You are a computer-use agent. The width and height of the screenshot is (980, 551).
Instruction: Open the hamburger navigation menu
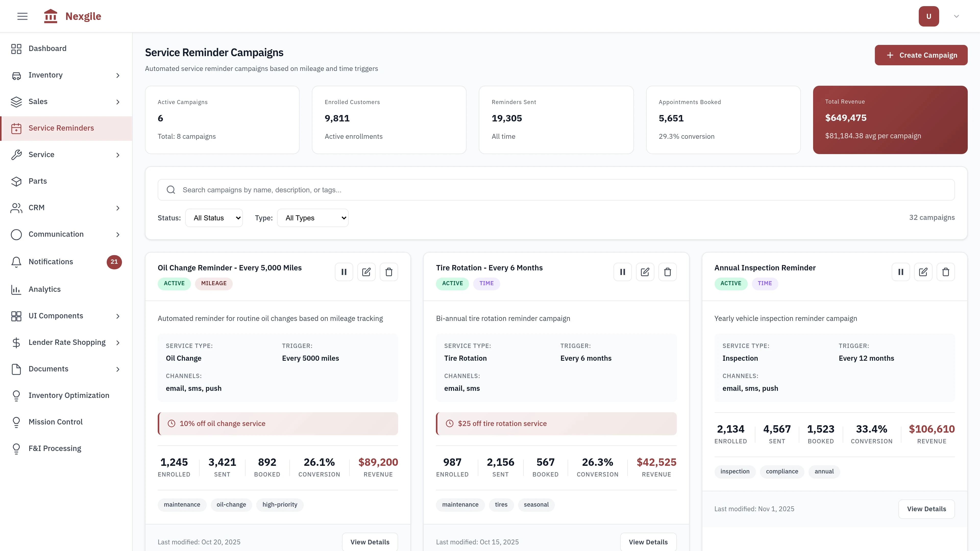22,16
